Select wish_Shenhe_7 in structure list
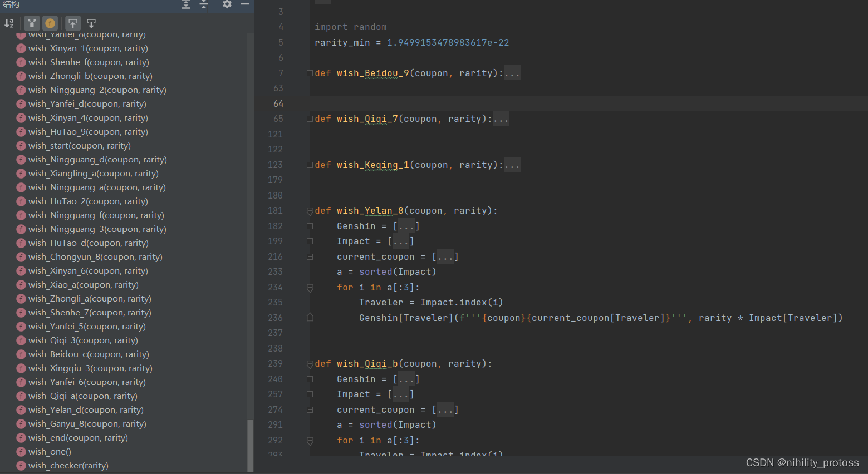Viewport: 868px width, 474px height. [90, 313]
